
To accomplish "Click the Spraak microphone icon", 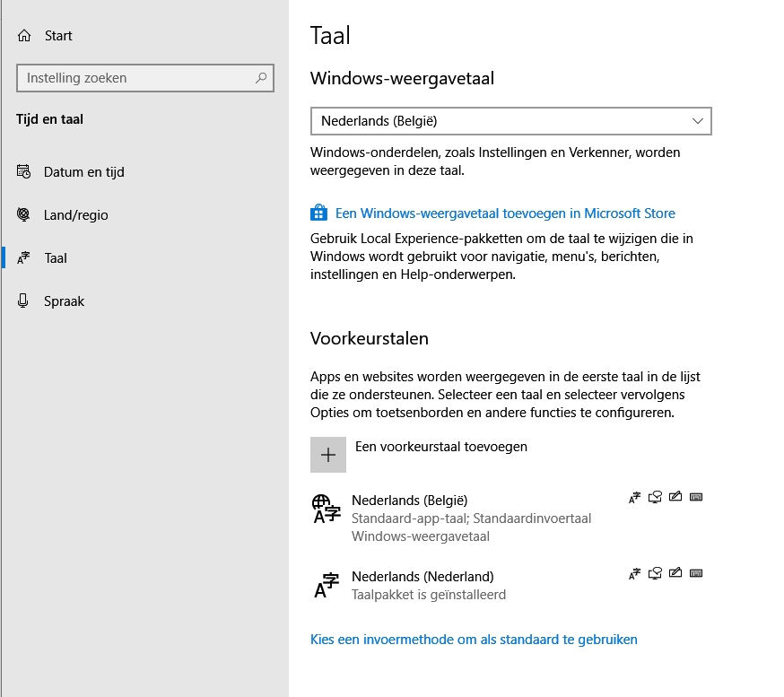I will 24,301.
